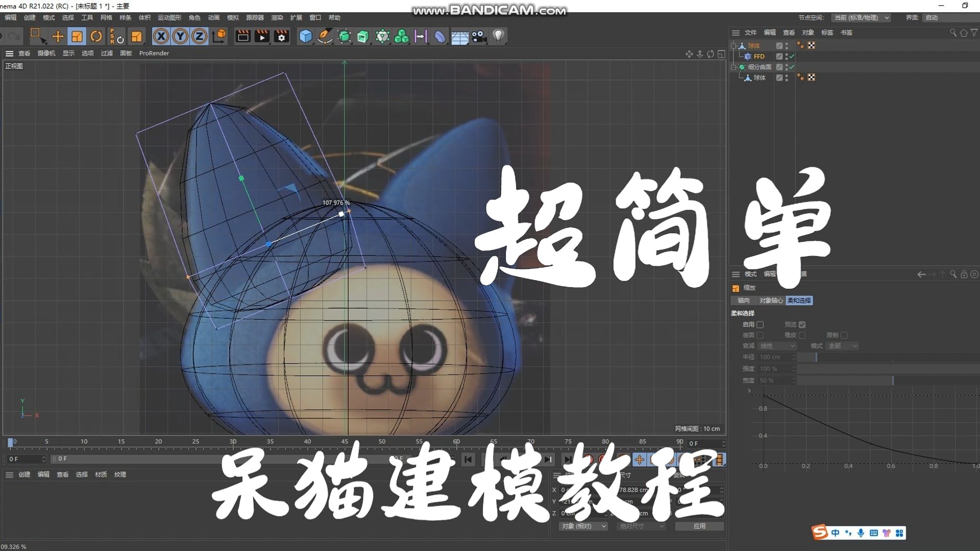Image resolution: width=980 pixels, height=551 pixels.
Task: Open the live selection tool
Action: 38,36
